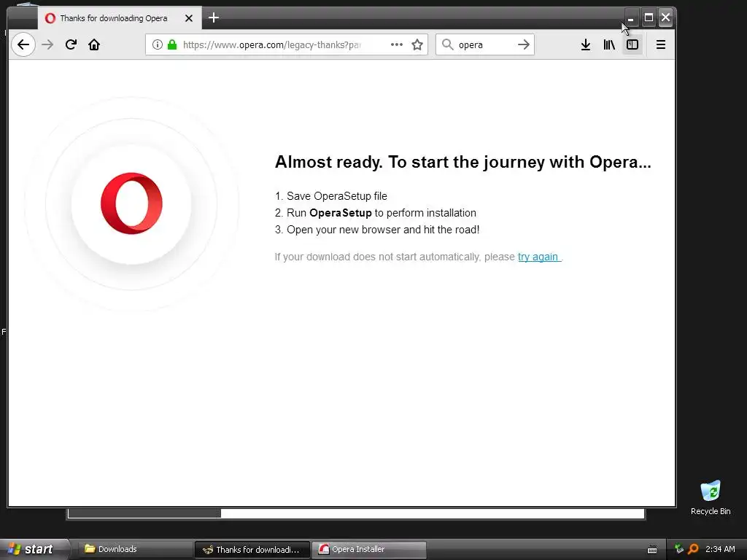Viewport: 747px width, 560px height.
Task: Open the Firefox hamburger menu
Action: click(660, 44)
